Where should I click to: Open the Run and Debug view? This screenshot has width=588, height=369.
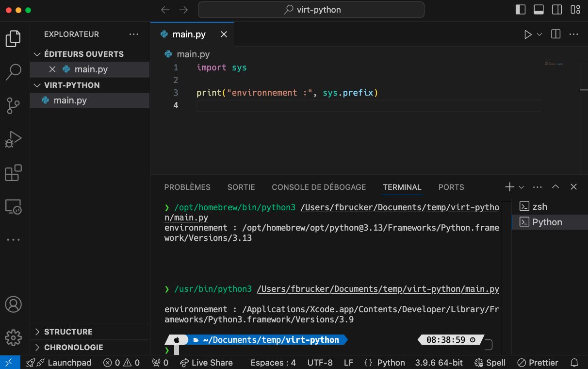(13, 139)
